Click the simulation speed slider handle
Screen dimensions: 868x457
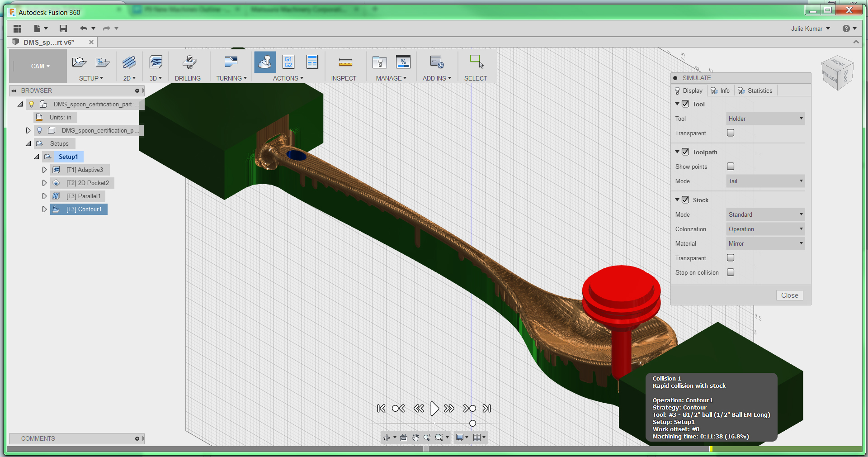(472, 424)
